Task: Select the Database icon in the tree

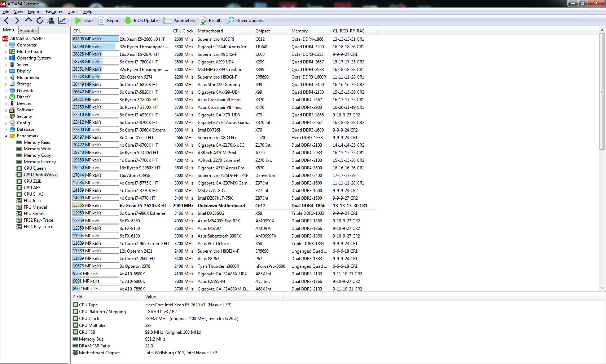Action: [12, 129]
